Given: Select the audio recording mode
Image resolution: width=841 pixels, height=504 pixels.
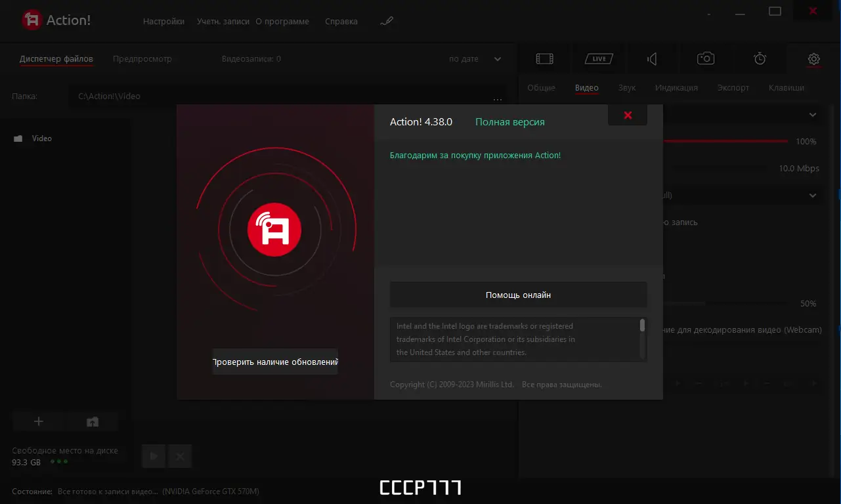Looking at the screenshot, I should (x=651, y=58).
